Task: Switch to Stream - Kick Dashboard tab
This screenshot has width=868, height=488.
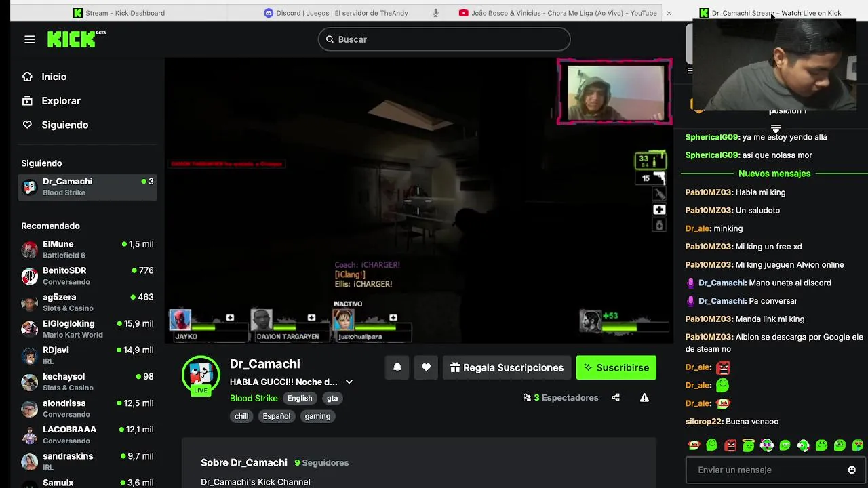Action: (119, 13)
